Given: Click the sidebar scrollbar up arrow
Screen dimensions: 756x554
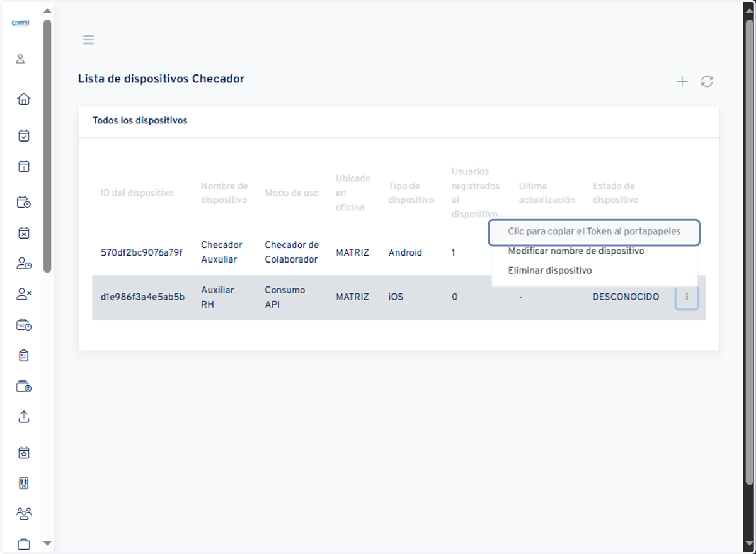Looking at the screenshot, I should click(x=47, y=11).
